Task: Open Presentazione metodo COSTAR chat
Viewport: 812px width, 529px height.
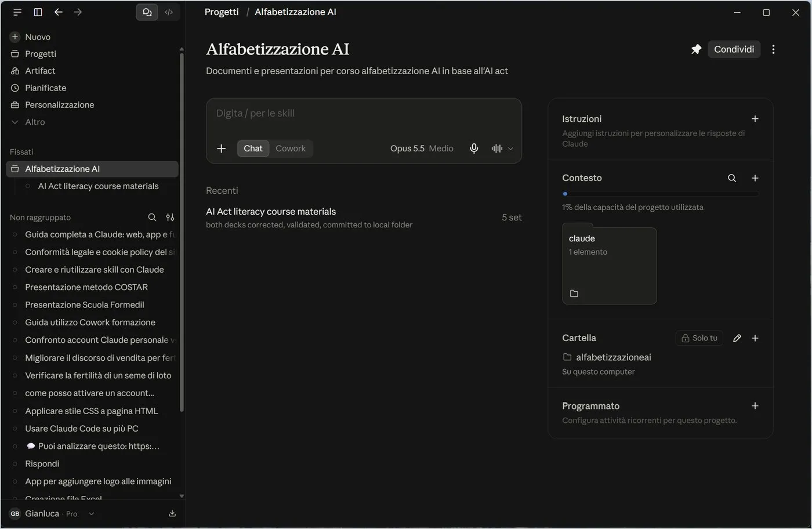Action: pos(86,287)
